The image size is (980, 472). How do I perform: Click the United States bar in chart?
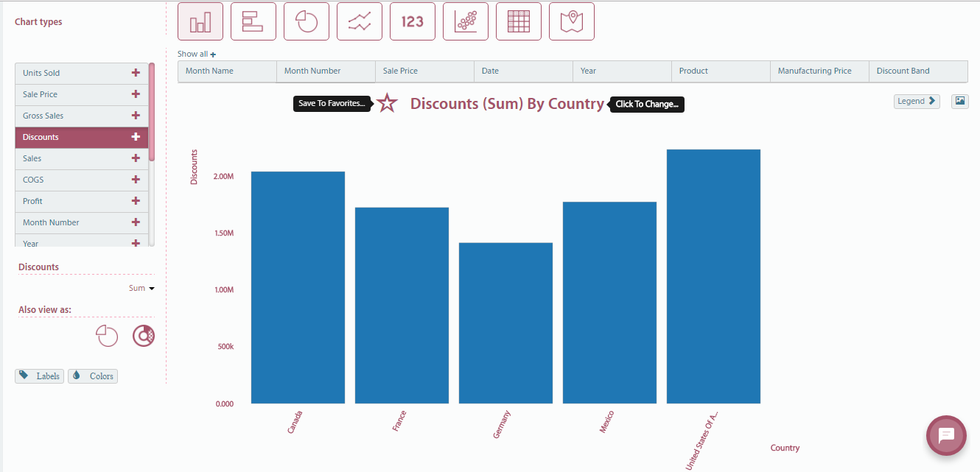(713, 276)
